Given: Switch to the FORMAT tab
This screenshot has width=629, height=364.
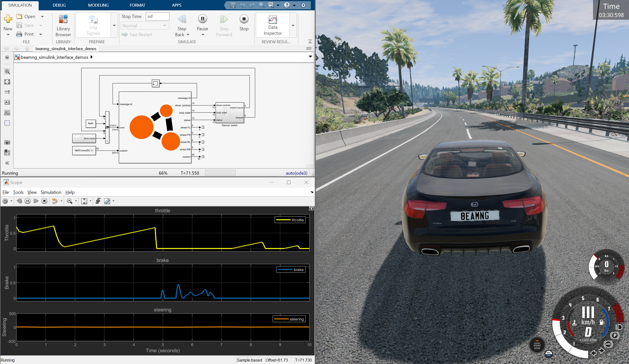Looking at the screenshot, I should pyautogui.click(x=137, y=5).
